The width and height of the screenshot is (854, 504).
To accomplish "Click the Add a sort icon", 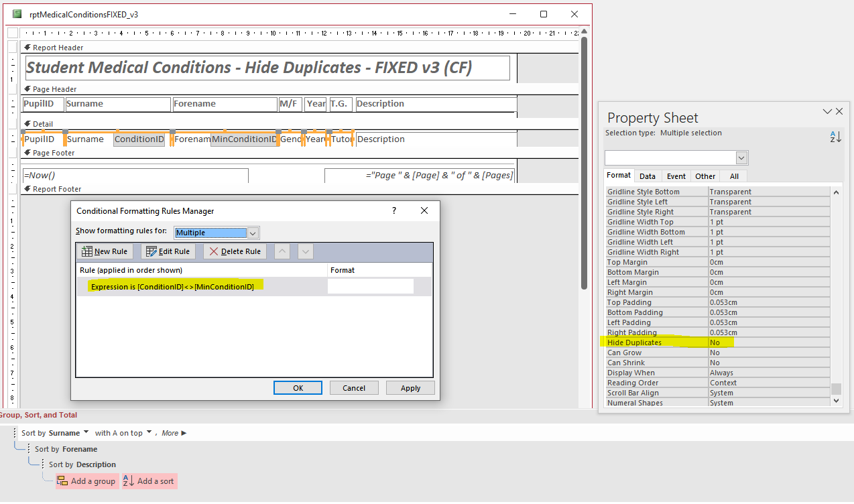I will (129, 481).
